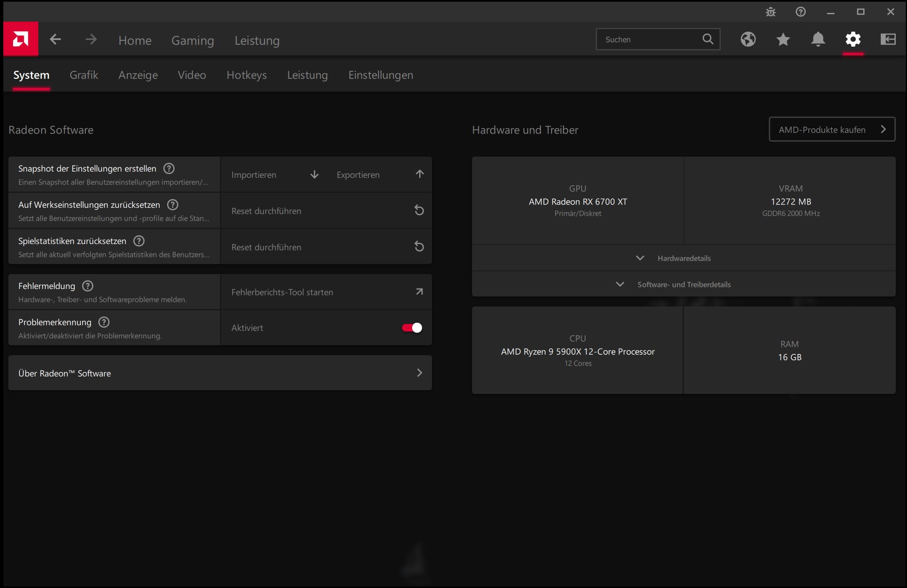This screenshot has width=907, height=588.
Task: Click the VRAM 12272 MB card
Action: [790, 201]
